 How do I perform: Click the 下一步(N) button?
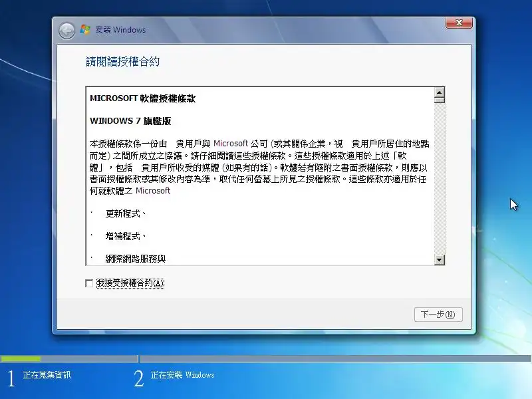pos(438,315)
